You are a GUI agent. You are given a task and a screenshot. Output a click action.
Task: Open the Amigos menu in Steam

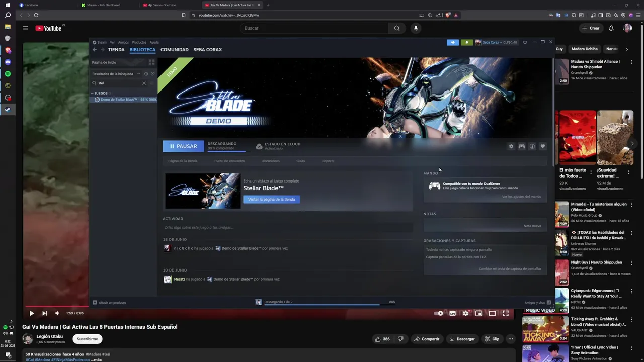tap(123, 42)
